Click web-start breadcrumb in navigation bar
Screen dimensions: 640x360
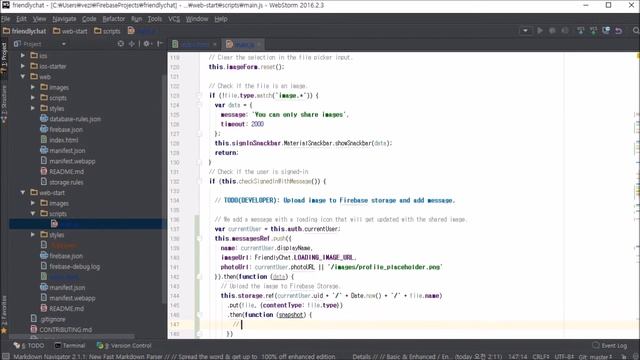[70, 31]
